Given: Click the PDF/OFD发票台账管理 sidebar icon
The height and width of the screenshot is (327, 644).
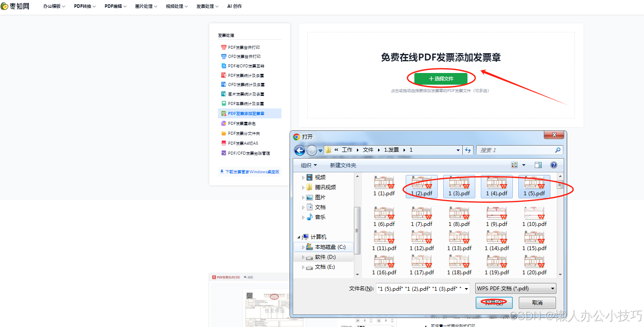Looking at the screenshot, I should (x=224, y=153).
